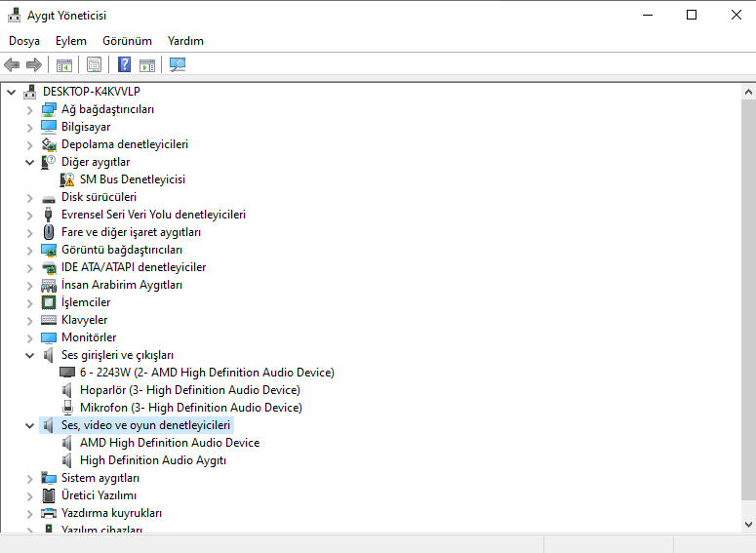Select Üretici Yazılımı label
This screenshot has width=756, height=553.
[99, 495]
